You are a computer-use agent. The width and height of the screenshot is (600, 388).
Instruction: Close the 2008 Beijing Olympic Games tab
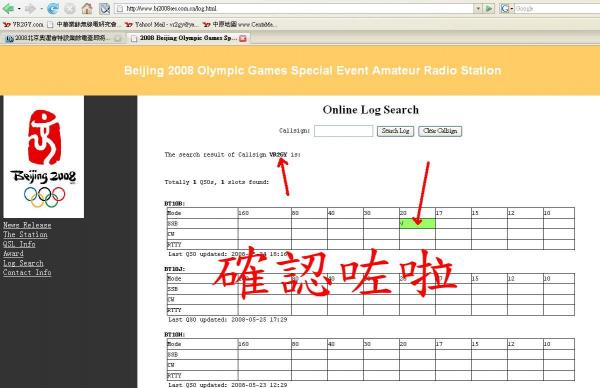[x=243, y=38]
